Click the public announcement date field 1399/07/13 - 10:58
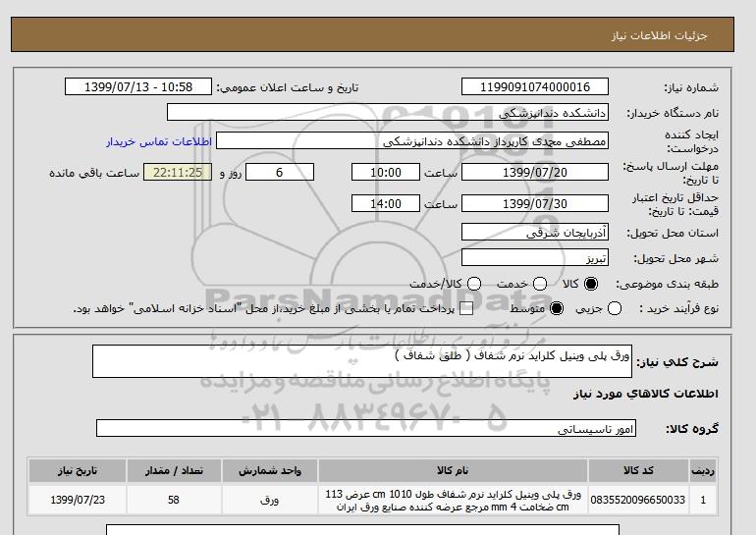756x535 pixels. tap(138, 86)
